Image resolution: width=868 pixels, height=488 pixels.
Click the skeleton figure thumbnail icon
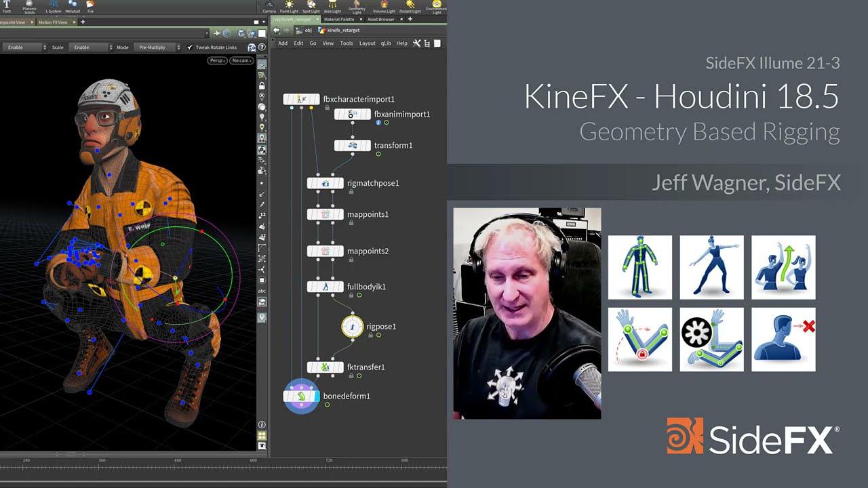point(640,267)
